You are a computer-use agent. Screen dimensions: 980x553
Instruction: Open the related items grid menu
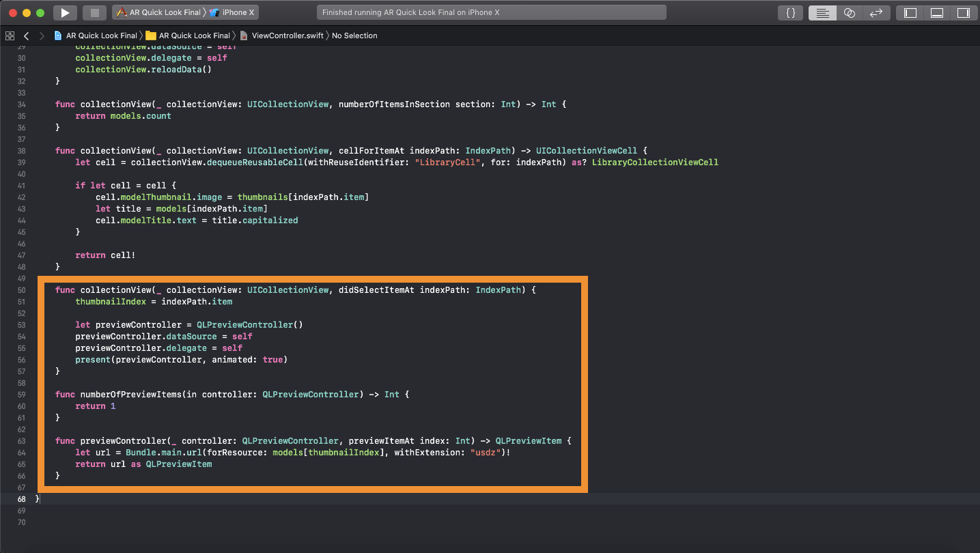(10, 36)
